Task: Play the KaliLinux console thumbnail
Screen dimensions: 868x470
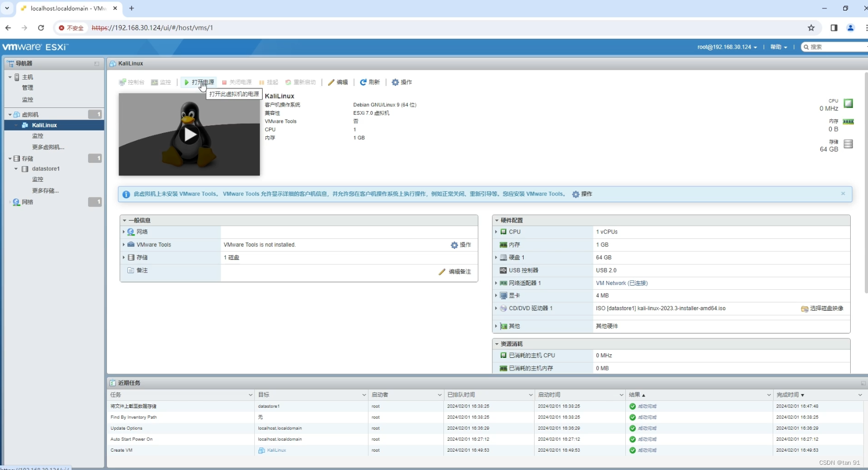Action: [189, 135]
